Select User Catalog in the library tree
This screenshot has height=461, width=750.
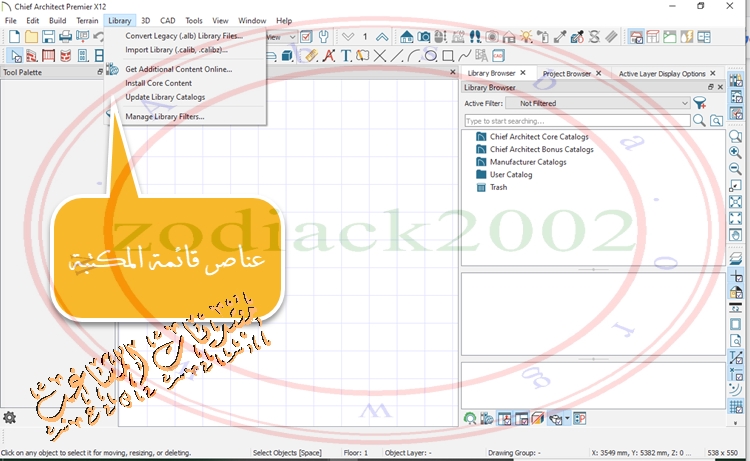tap(511, 175)
